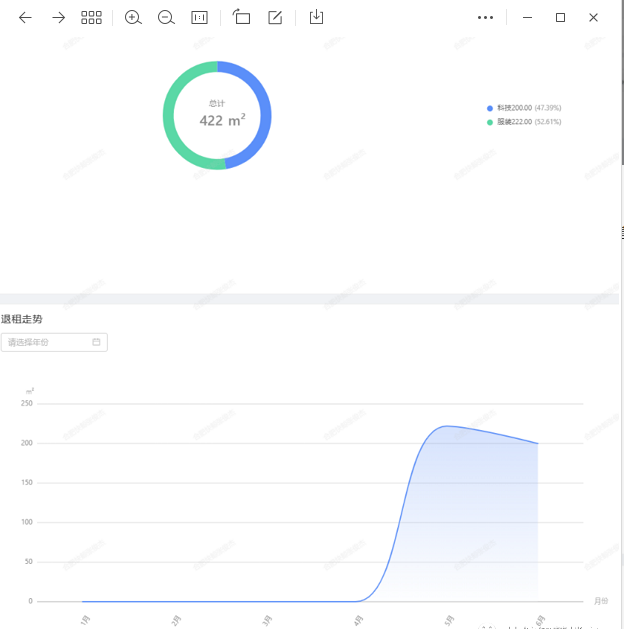Click the calendar icon in year field

point(96,342)
